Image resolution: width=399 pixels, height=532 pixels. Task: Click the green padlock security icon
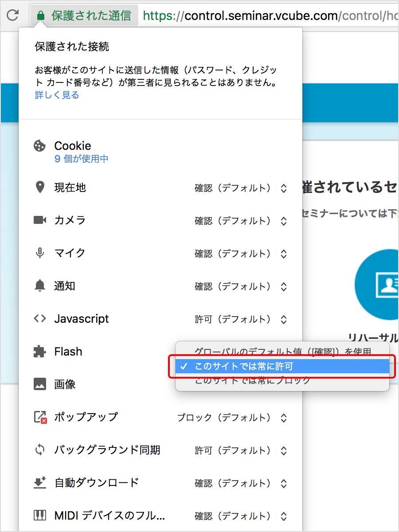(40, 16)
